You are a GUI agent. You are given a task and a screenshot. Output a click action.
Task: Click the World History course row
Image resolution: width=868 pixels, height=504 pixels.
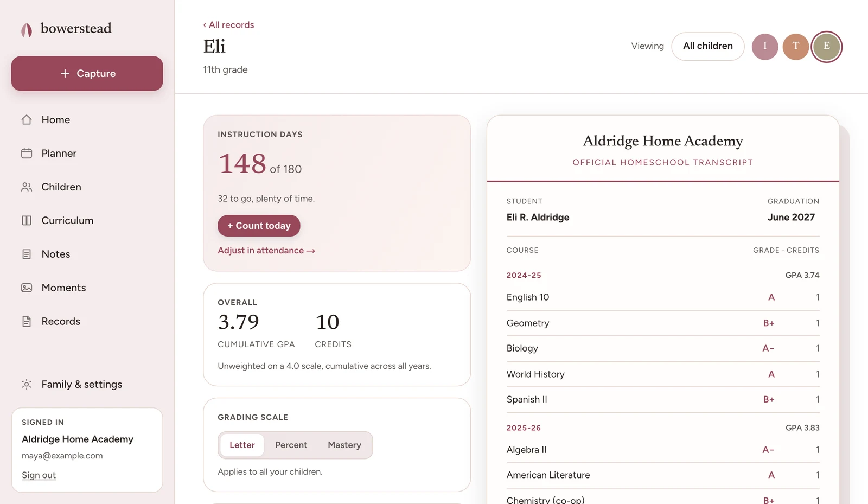click(x=663, y=374)
